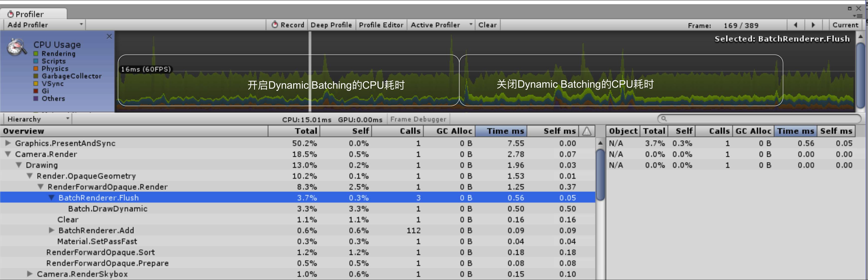Expand the Graphics.PresentAndSync row

[8, 143]
